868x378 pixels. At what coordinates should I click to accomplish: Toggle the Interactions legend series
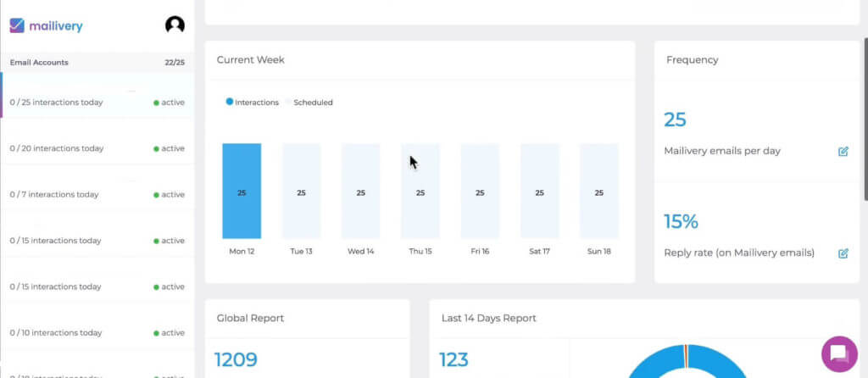click(x=253, y=103)
